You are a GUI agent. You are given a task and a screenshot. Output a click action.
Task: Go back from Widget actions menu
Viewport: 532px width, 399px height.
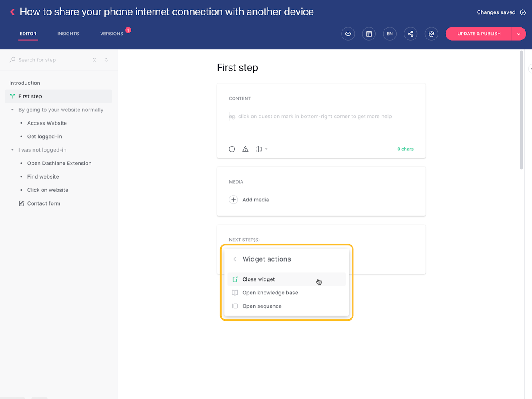click(x=235, y=259)
